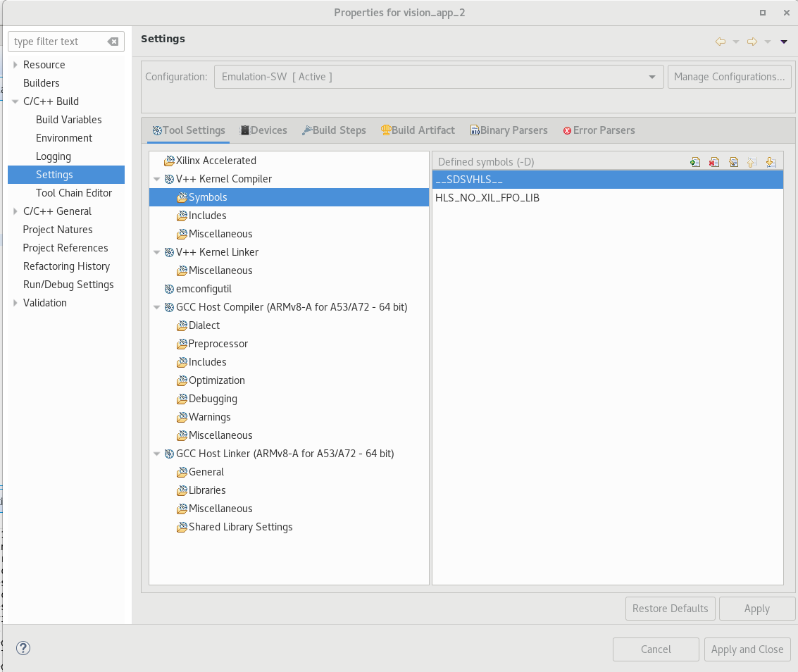Viewport: 798px width, 672px height.
Task: Click the Edit defined symbol icon
Action: (733, 162)
